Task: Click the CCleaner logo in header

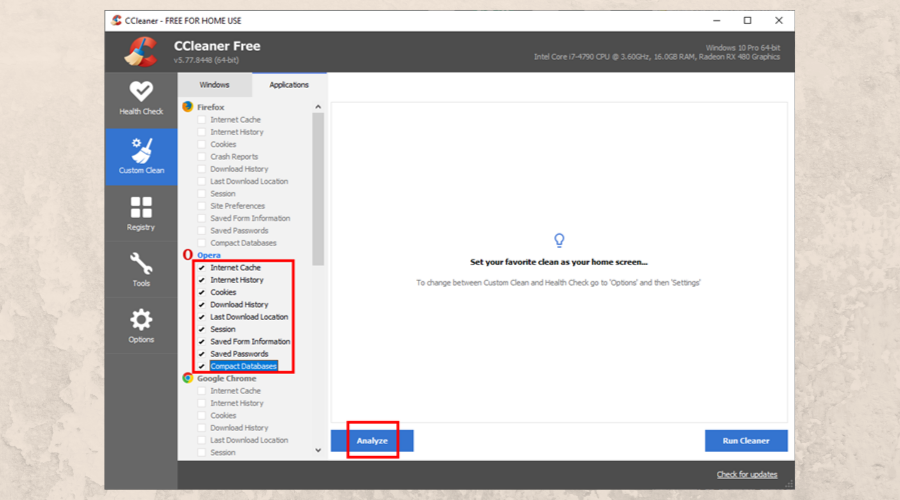Action: click(141, 52)
